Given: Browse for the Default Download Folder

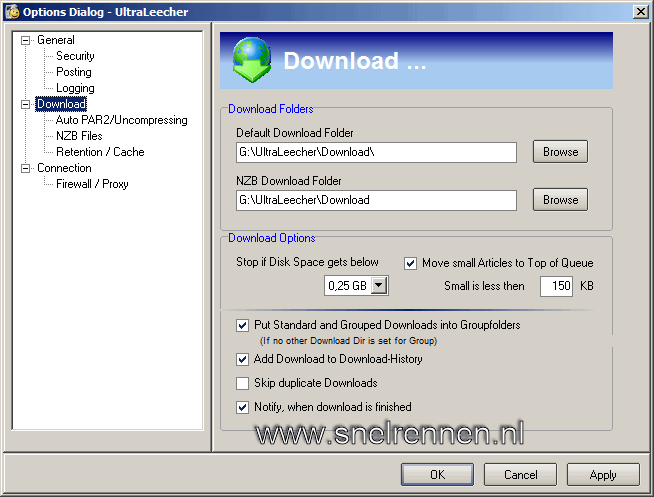Looking at the screenshot, I should pos(560,152).
